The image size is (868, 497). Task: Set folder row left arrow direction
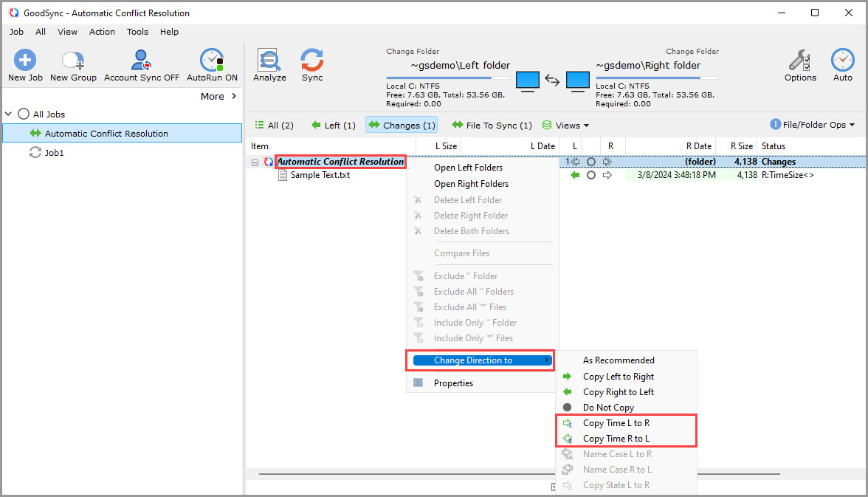click(575, 162)
